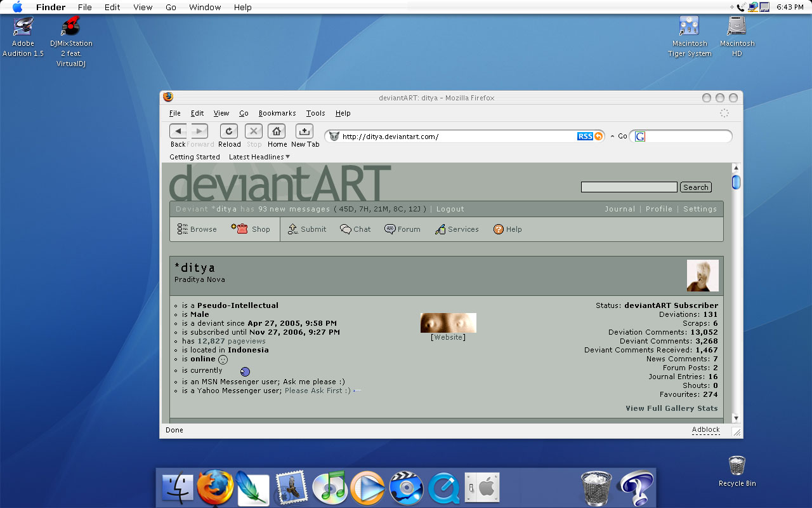
Task: Open the Apple menu
Action: [17, 7]
